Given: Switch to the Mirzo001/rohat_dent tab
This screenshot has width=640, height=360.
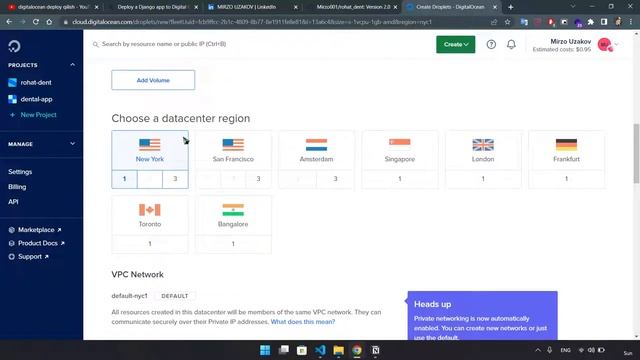Looking at the screenshot, I should pos(352,7).
